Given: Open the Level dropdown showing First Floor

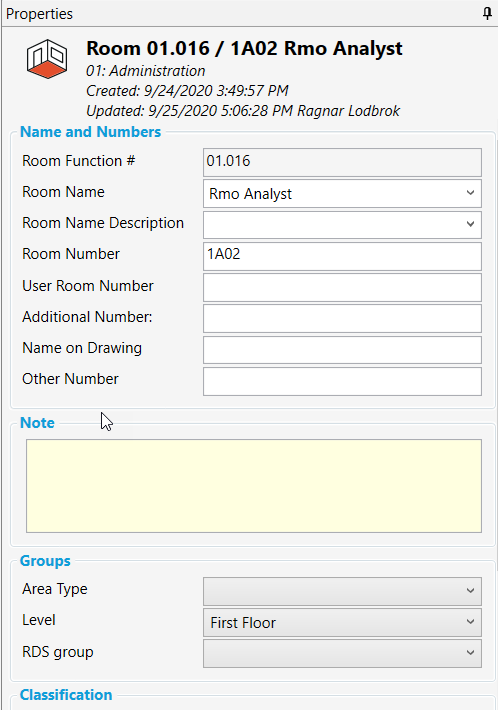Looking at the screenshot, I should point(342,622).
